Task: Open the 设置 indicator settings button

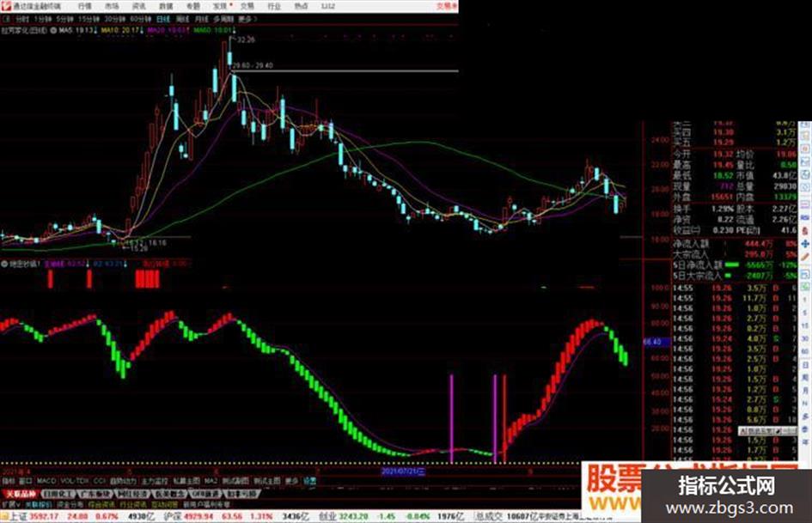Action: 309,481
